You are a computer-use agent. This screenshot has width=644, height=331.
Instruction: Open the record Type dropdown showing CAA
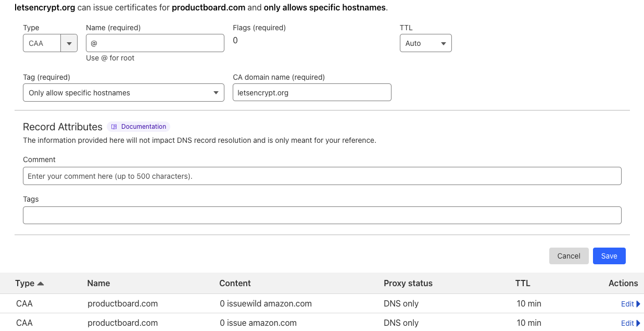click(x=50, y=43)
